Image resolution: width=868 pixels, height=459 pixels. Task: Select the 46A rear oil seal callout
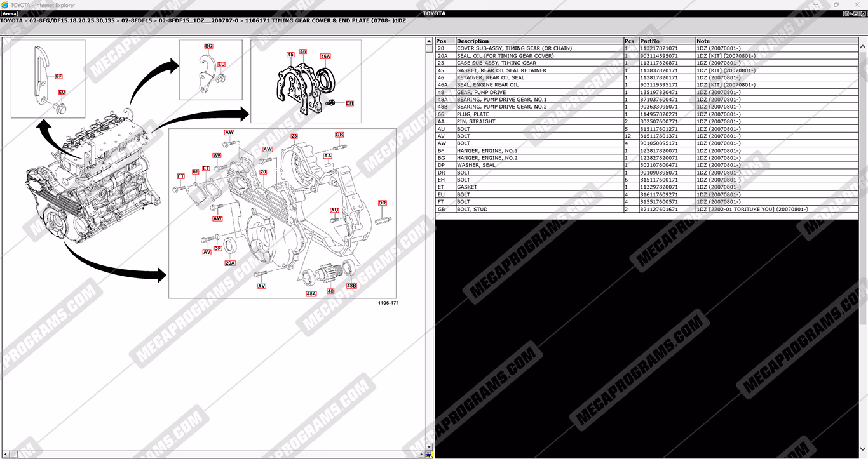pyautogui.click(x=325, y=57)
